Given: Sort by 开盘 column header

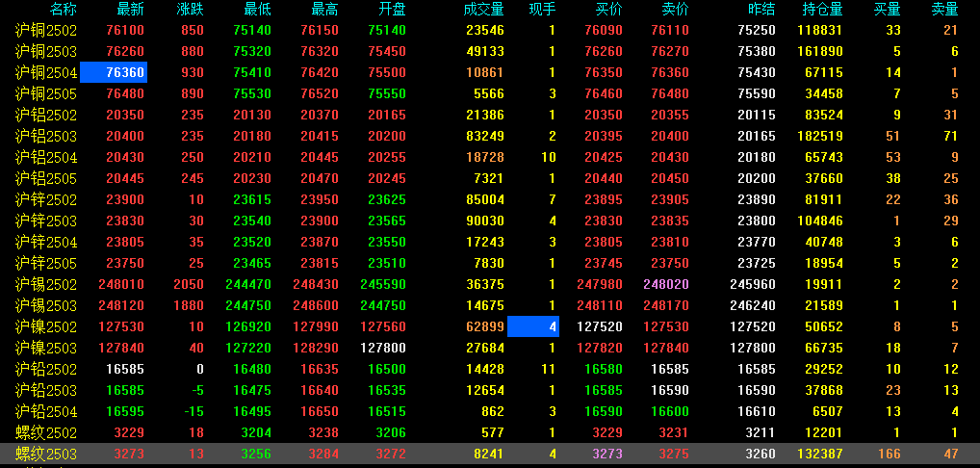Looking at the screenshot, I should 392,9.
